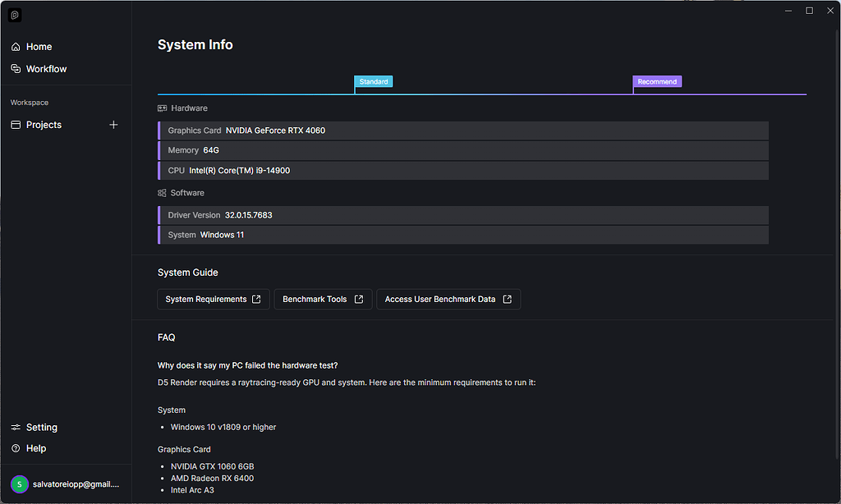Click AMD Radeon RX 6400 list item

click(213, 479)
